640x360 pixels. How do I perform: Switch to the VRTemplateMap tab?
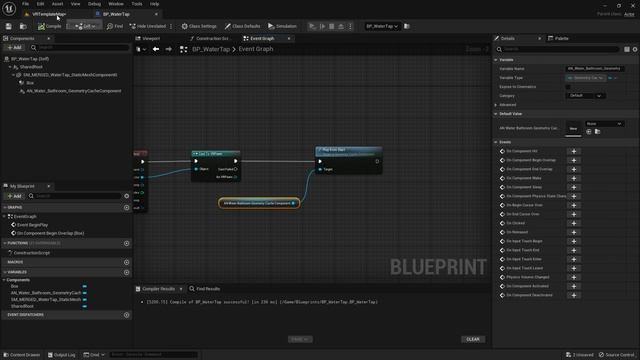click(x=49, y=14)
